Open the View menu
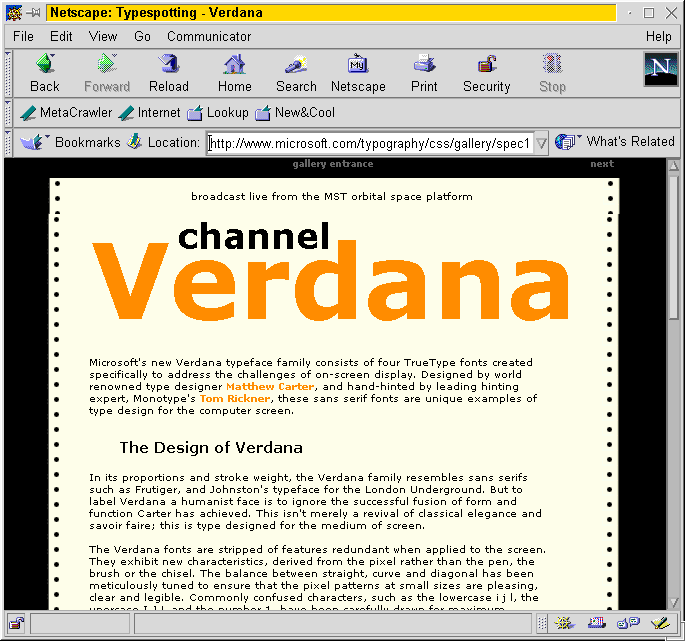The image size is (685, 641). (x=103, y=36)
